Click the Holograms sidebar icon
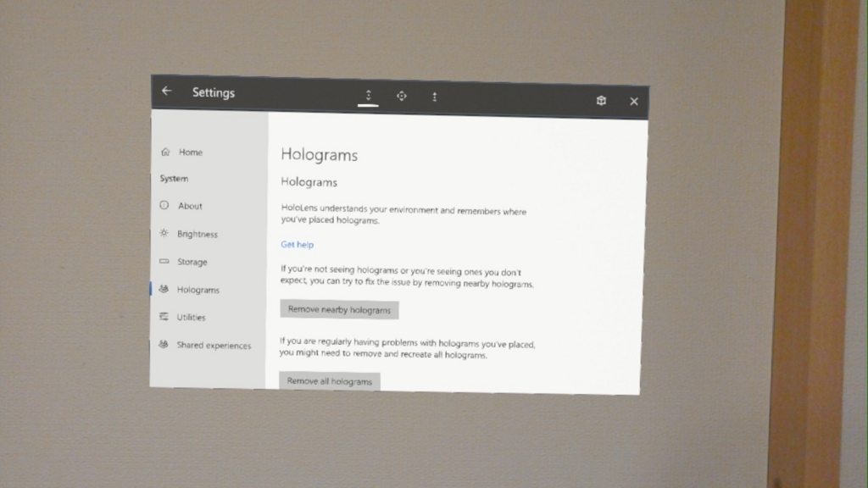Viewport: 868px width, 488px height. [164, 289]
